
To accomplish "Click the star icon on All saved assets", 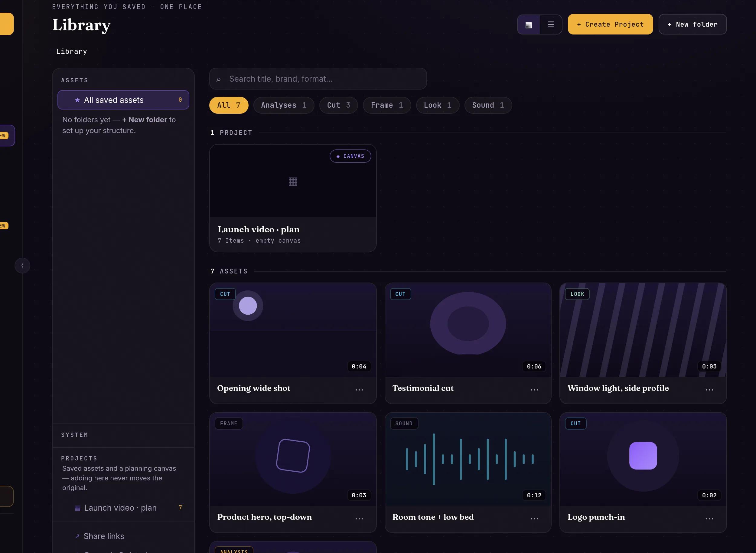I will 77,100.
